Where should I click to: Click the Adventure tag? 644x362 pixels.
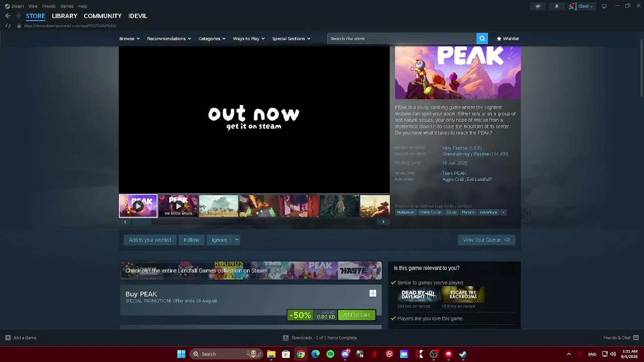[x=488, y=212]
